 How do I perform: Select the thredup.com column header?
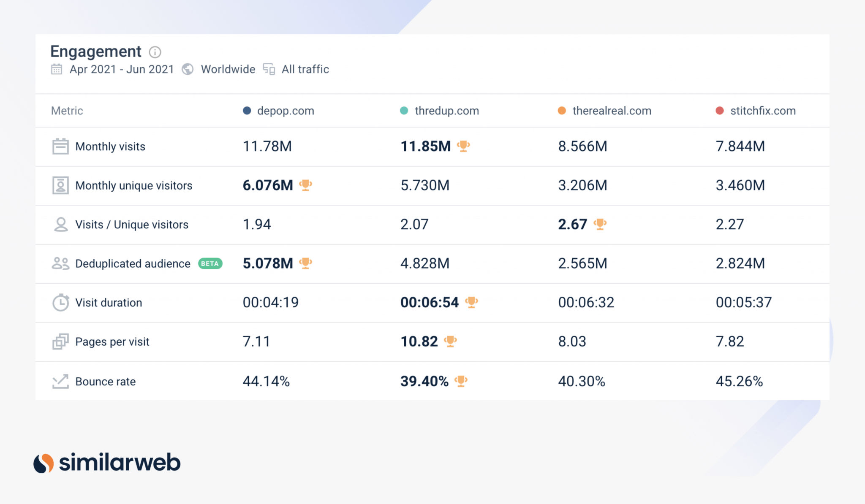coord(447,111)
